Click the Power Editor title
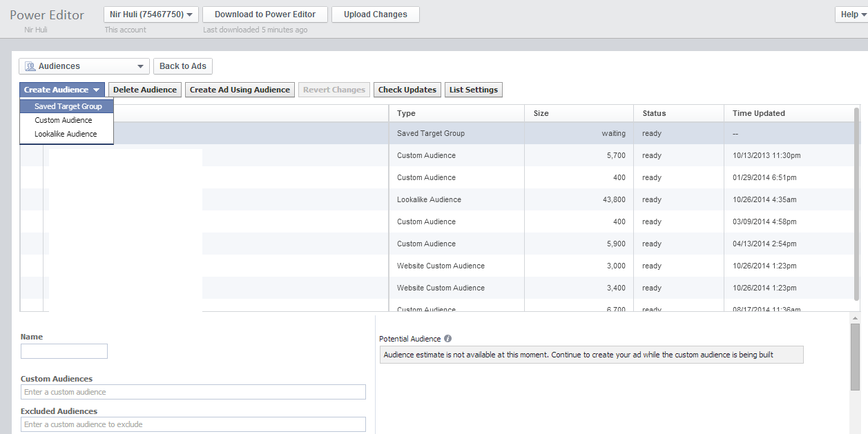Viewport: 868px width, 434px height. coord(47,15)
